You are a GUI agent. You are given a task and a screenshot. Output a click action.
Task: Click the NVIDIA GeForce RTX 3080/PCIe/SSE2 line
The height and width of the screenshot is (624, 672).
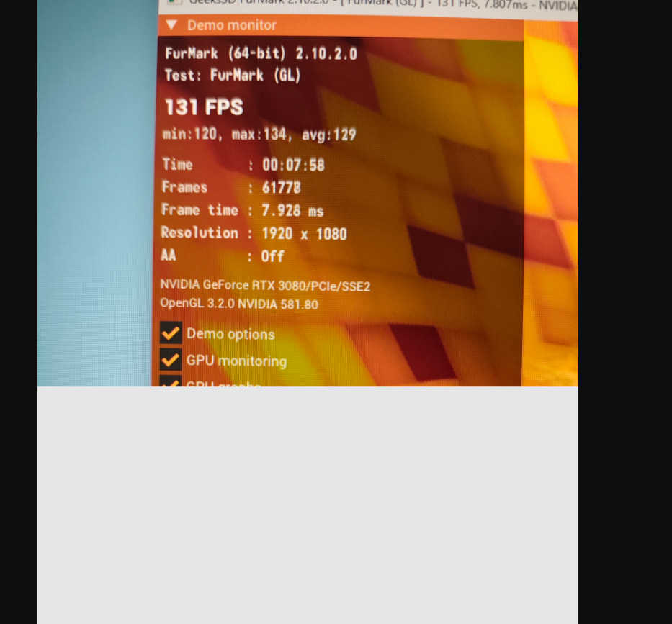tap(265, 285)
